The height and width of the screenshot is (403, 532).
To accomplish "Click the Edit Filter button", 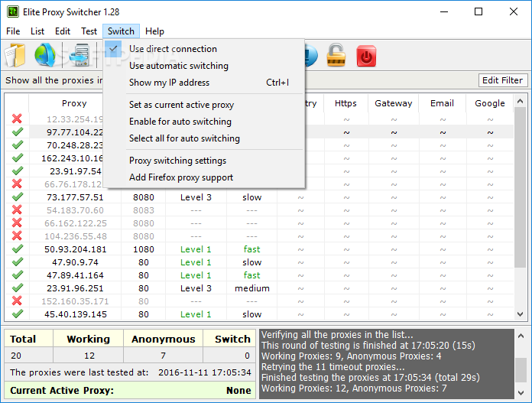I will [x=502, y=80].
